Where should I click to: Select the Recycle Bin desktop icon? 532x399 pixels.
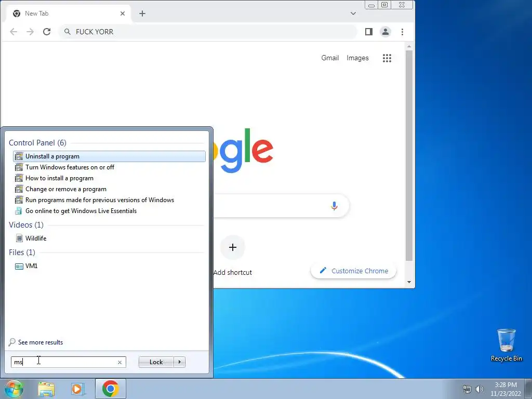[x=506, y=345]
